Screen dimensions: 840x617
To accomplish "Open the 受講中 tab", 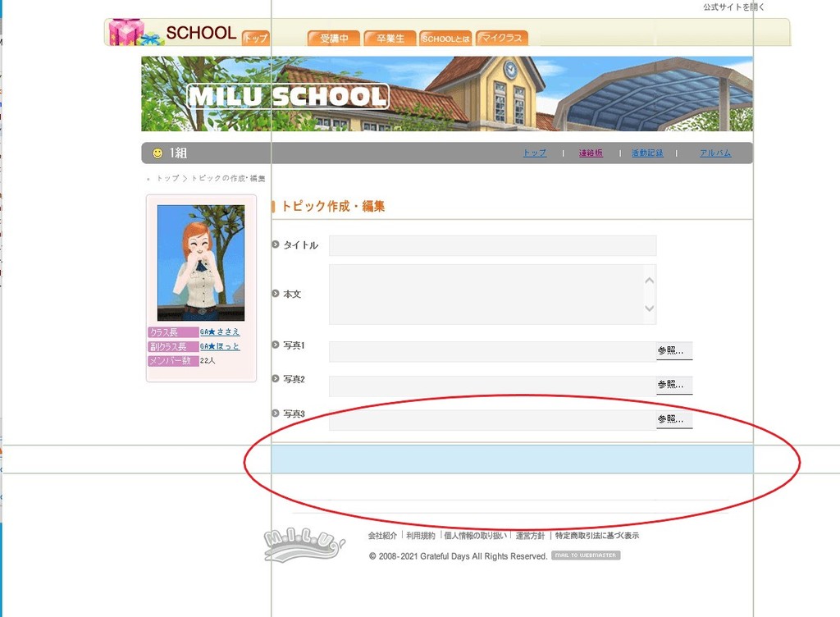I will point(334,38).
